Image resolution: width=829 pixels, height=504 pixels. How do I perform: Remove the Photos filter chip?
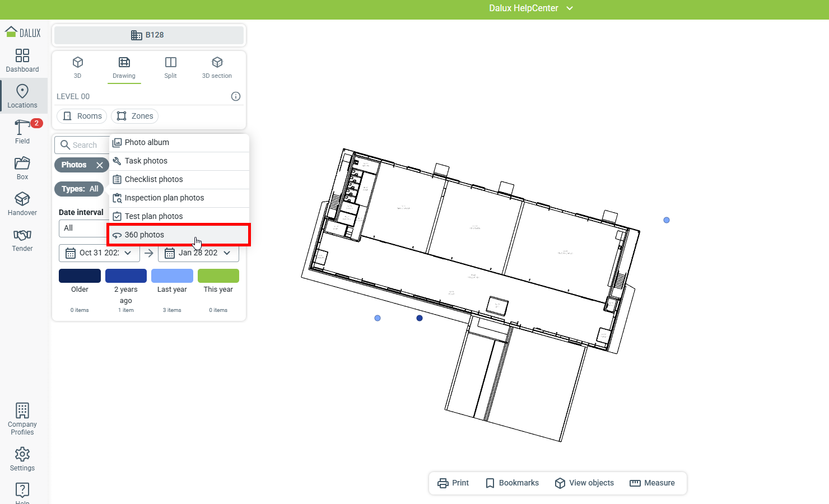[100, 165]
